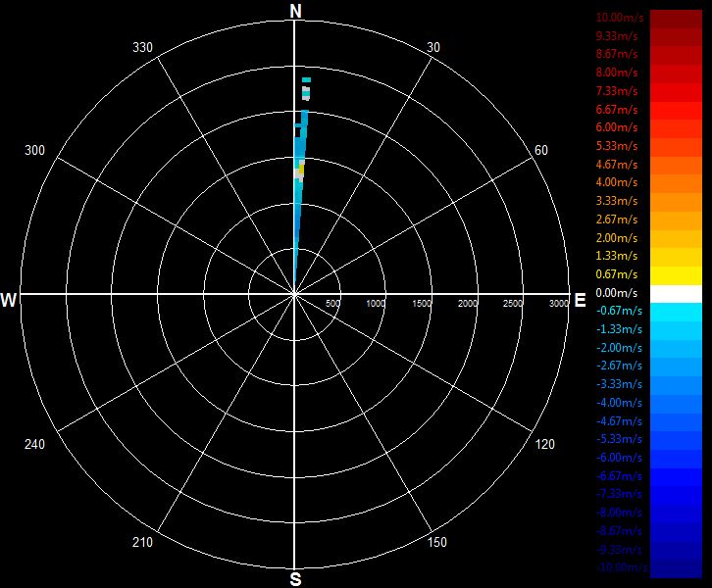Click the 0.00m/s legend label

click(x=617, y=293)
